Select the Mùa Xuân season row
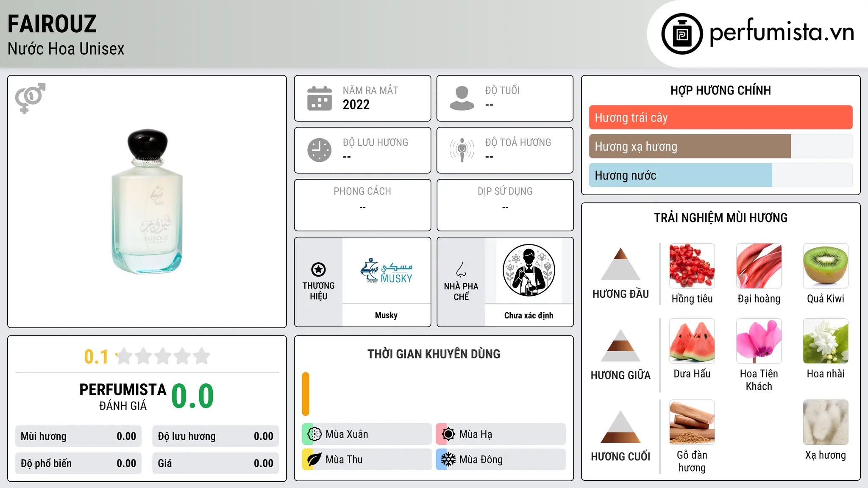This screenshot has width=868, height=488. pos(367,434)
